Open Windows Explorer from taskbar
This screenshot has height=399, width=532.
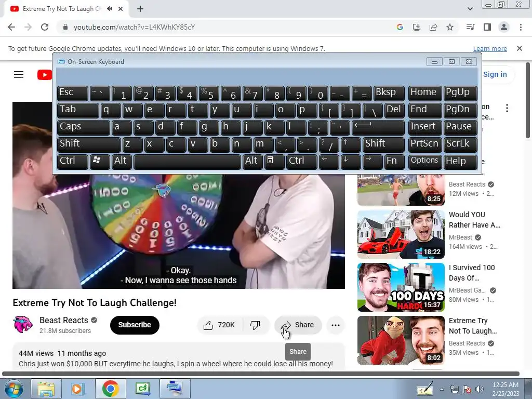point(46,389)
